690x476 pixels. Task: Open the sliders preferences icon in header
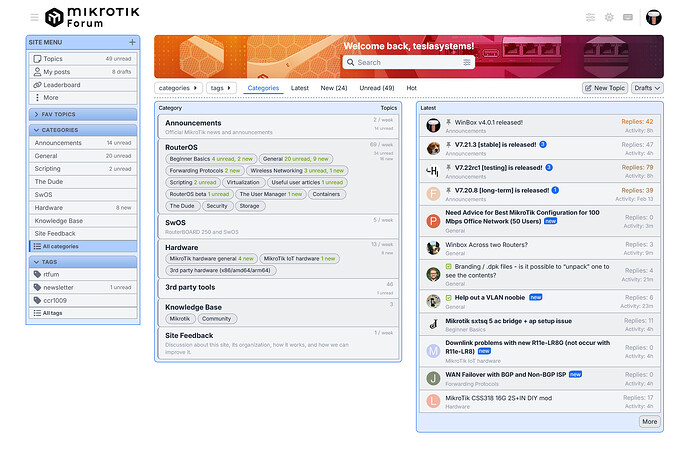590,17
